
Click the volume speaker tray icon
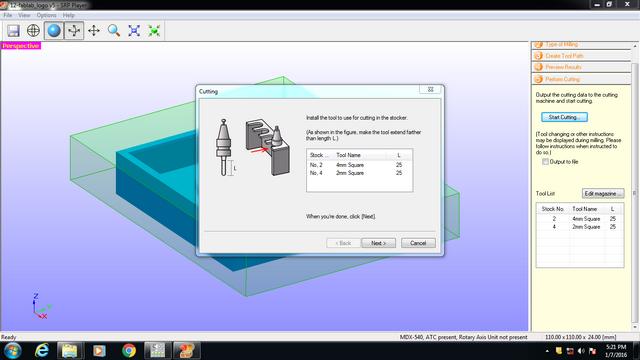[x=581, y=351]
